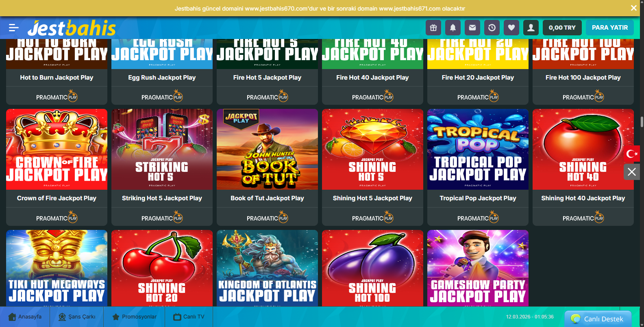Open Book of Tut Jackpot Play thumbnail
644x327 pixels.
point(267,149)
